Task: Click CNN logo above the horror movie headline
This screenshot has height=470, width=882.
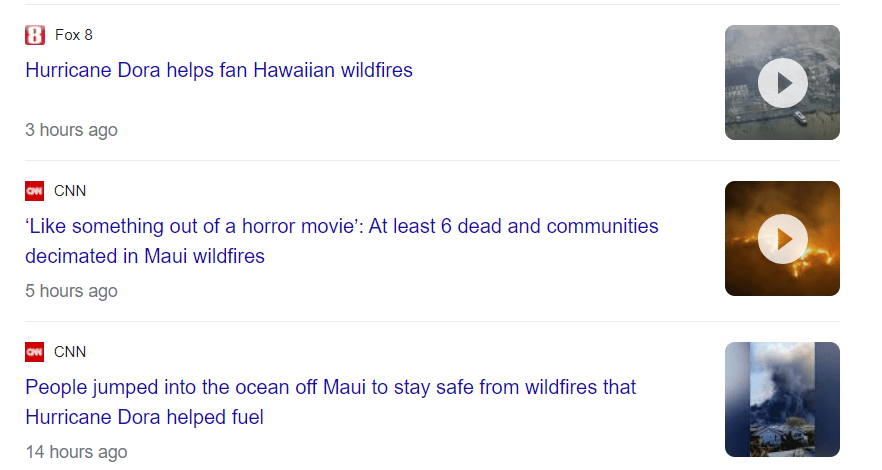Action: click(x=35, y=191)
